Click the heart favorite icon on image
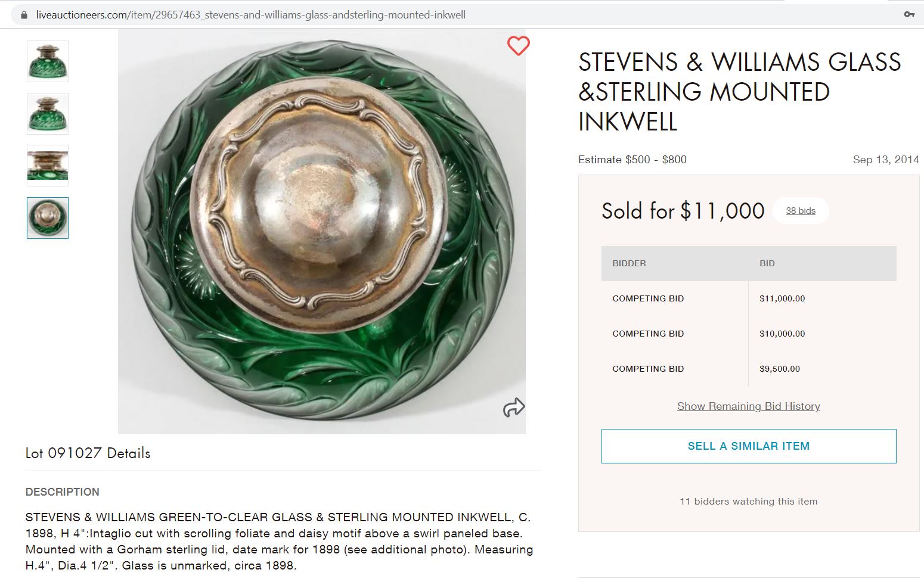Image resolution: width=924 pixels, height=582 pixels. 518,46
